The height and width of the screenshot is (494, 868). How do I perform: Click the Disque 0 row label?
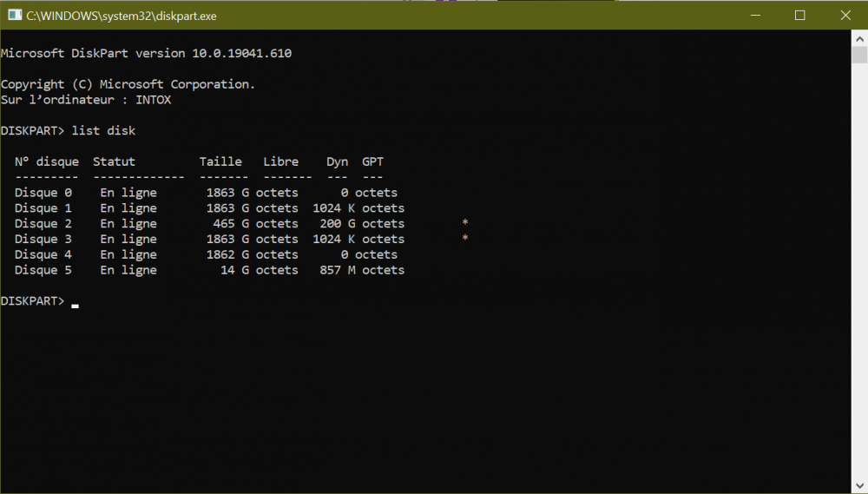coord(43,193)
